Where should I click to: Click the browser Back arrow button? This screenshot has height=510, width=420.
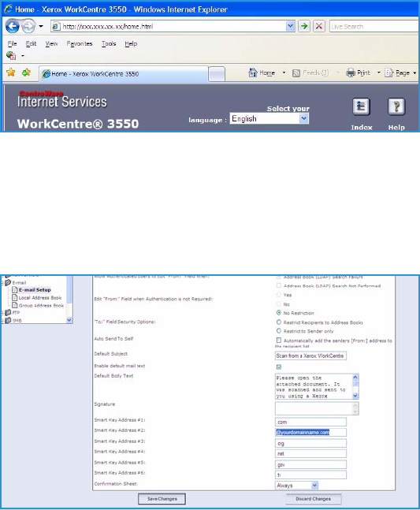[13, 26]
